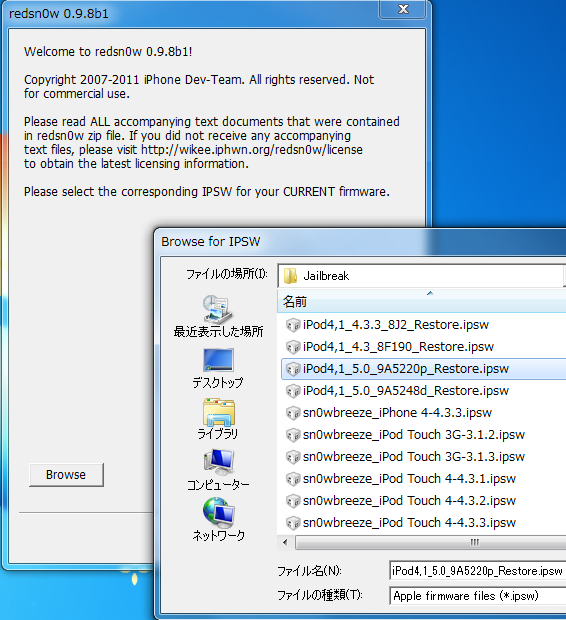
Task: Click icon of sn0wbreeze_iPhone 4-4.3.3.ipsw
Action: [x=293, y=413]
